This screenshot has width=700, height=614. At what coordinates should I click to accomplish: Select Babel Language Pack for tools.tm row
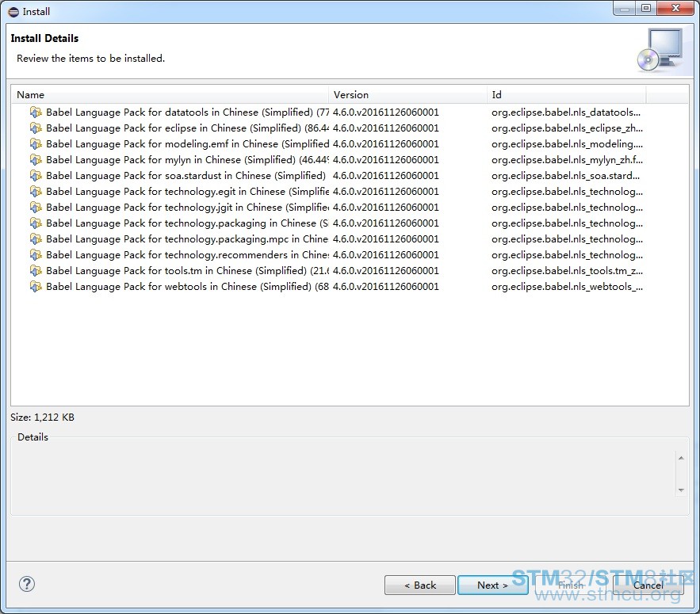pyautogui.click(x=186, y=271)
